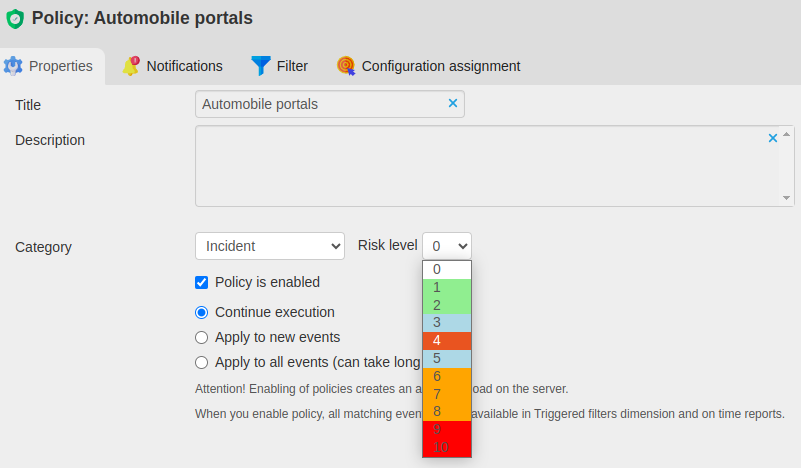This screenshot has width=801, height=468.
Task: Click description scrollbar up arrow
Action: coord(787,134)
